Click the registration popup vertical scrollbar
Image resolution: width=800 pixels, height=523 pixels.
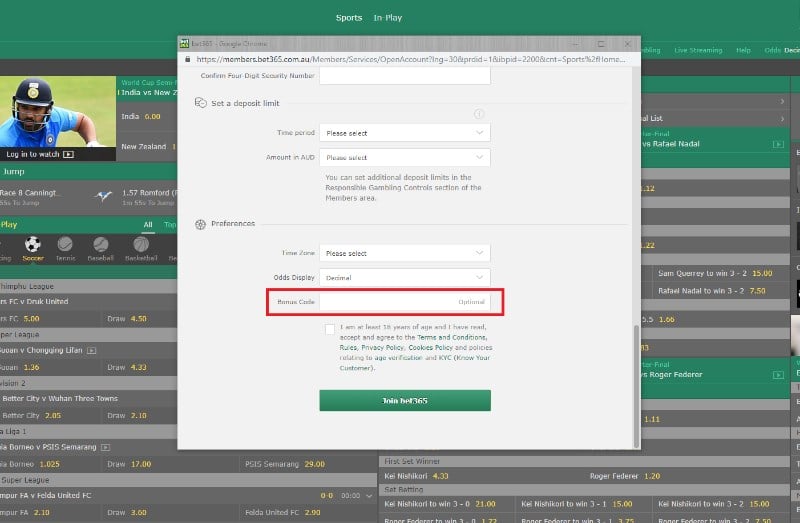(x=636, y=386)
